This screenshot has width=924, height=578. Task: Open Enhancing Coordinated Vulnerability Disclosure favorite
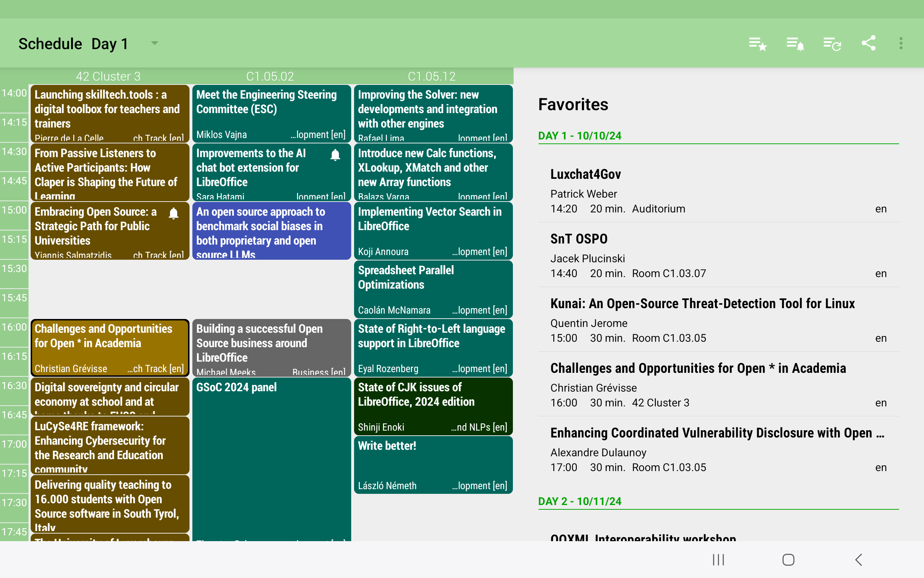pos(719,449)
